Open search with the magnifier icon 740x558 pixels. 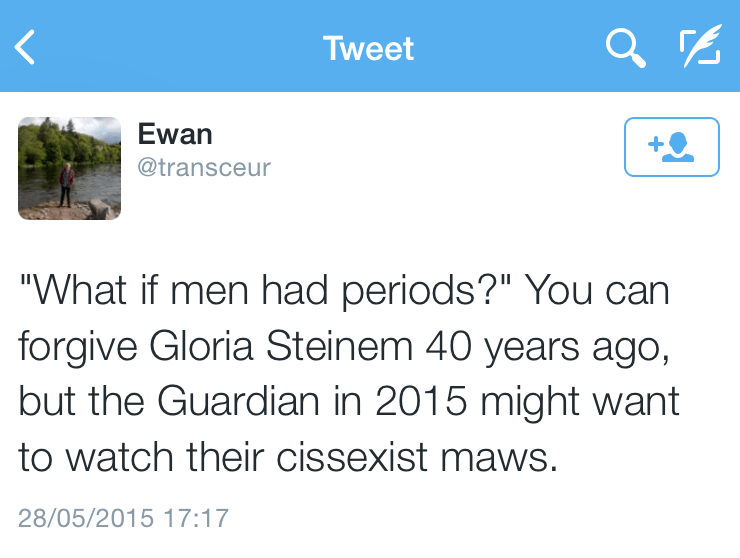pyautogui.click(x=626, y=48)
